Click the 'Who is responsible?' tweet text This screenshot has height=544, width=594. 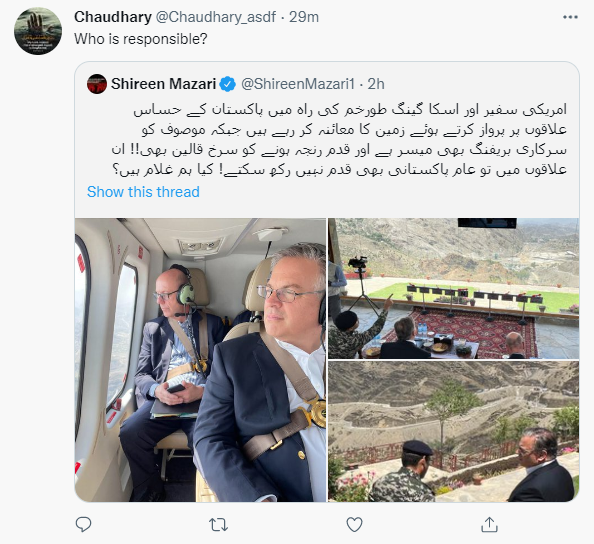click(x=141, y=39)
